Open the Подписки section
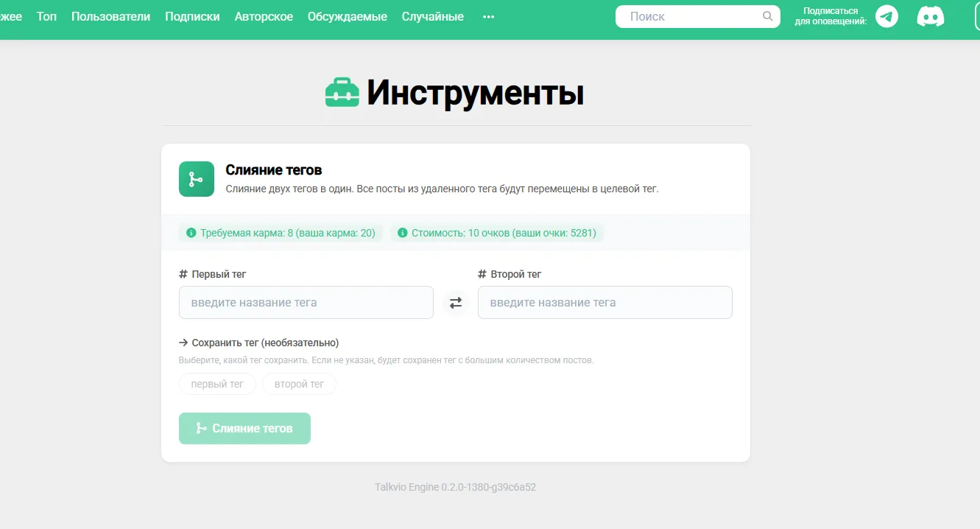Viewport: 980px width, 529px height. (x=192, y=16)
